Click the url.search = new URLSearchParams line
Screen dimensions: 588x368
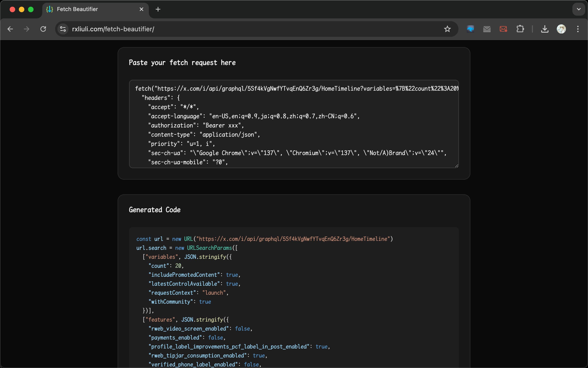[187, 248]
